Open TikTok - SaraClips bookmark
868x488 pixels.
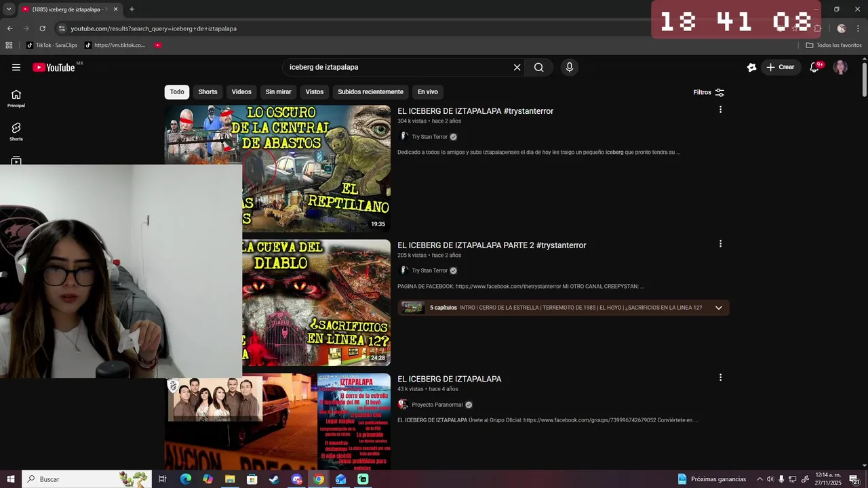[x=52, y=45]
